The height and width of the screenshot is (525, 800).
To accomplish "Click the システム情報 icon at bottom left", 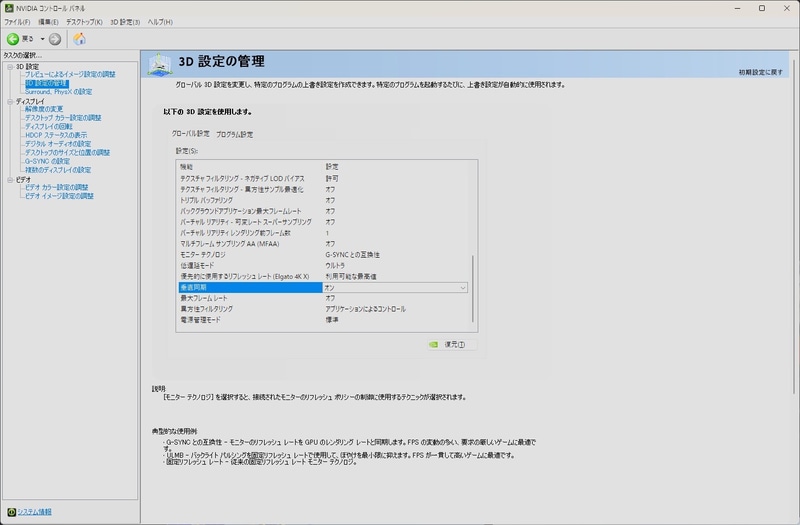I will point(11,512).
